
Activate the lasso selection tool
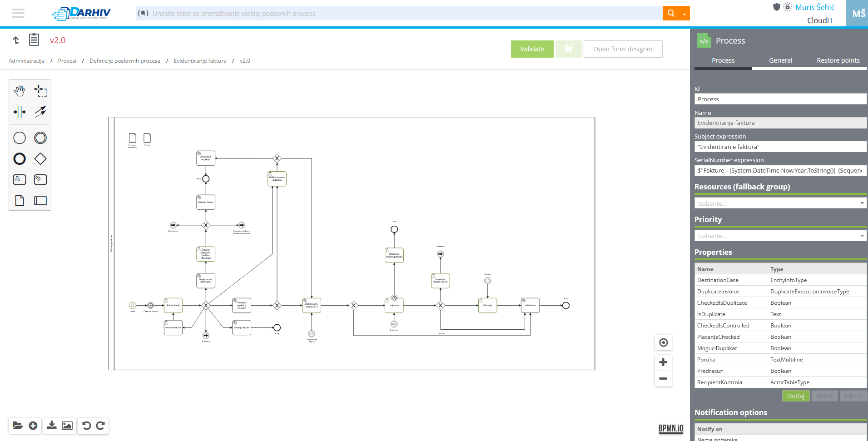40,91
